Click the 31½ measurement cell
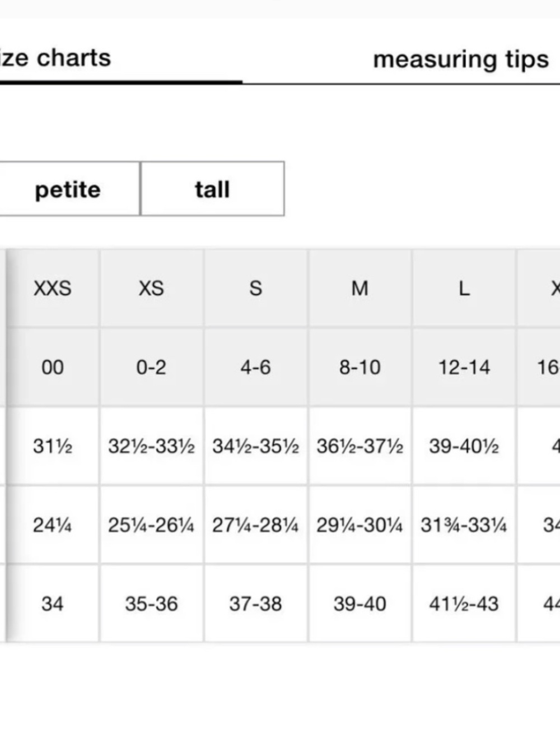The image size is (560, 747). (53, 446)
